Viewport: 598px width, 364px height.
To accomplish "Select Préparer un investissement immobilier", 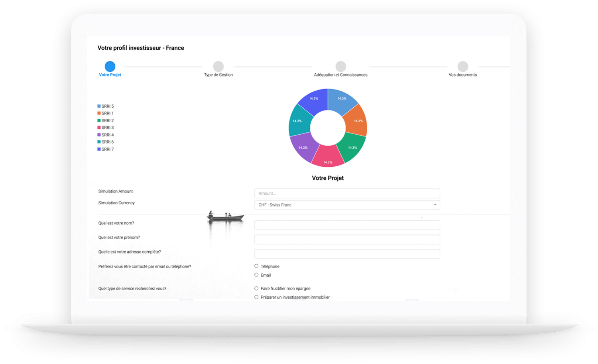I will tap(256, 297).
